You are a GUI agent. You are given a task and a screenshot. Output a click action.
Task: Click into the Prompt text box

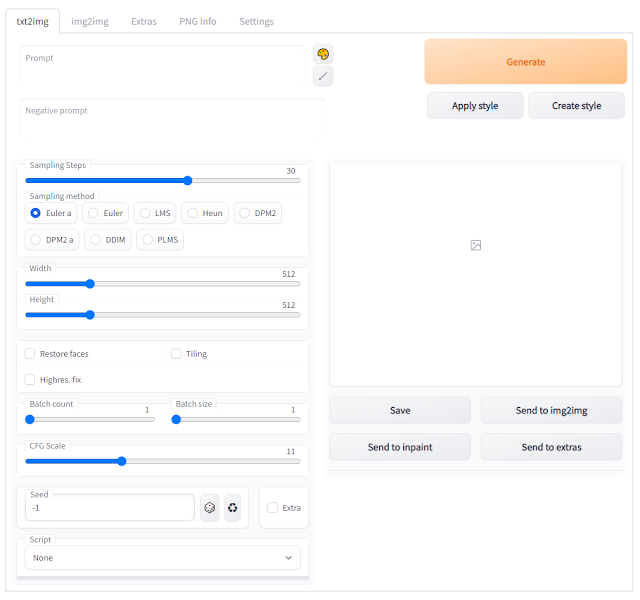pyautogui.click(x=162, y=65)
